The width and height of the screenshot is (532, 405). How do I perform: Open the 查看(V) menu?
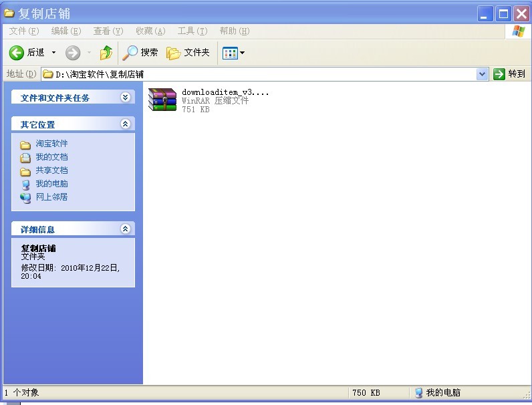(108, 31)
